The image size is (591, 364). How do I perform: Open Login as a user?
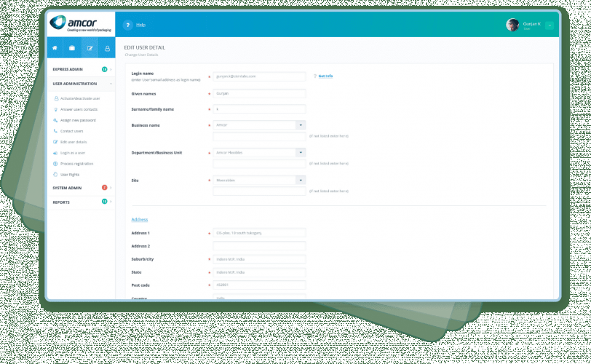click(73, 153)
